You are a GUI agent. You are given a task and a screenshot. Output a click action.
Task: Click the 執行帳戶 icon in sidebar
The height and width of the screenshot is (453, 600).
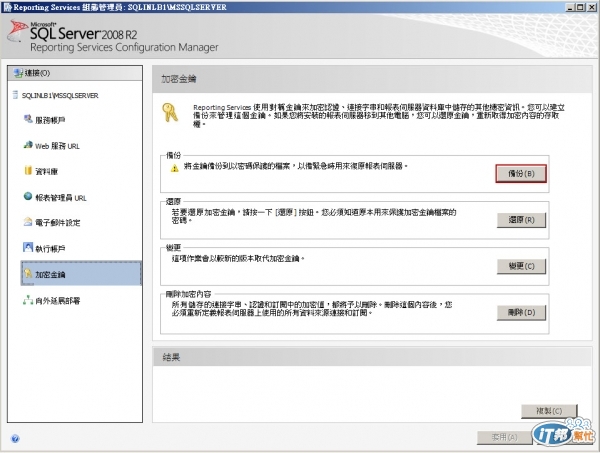(x=28, y=247)
